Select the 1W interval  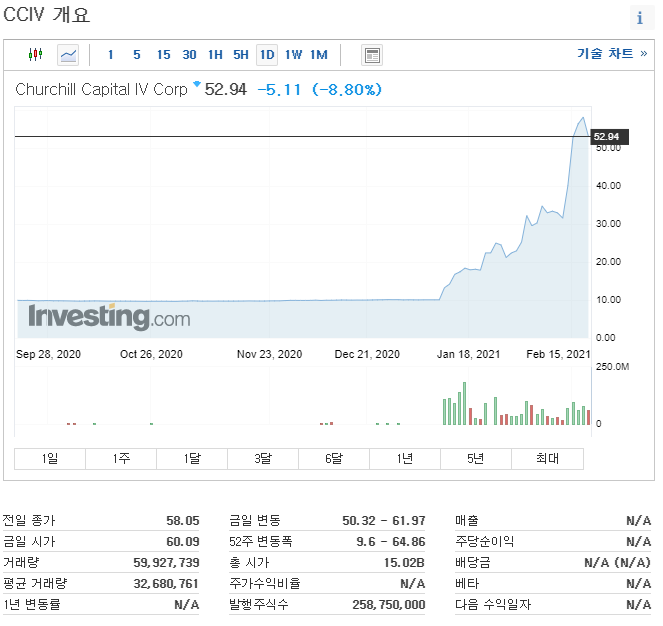[x=293, y=55]
